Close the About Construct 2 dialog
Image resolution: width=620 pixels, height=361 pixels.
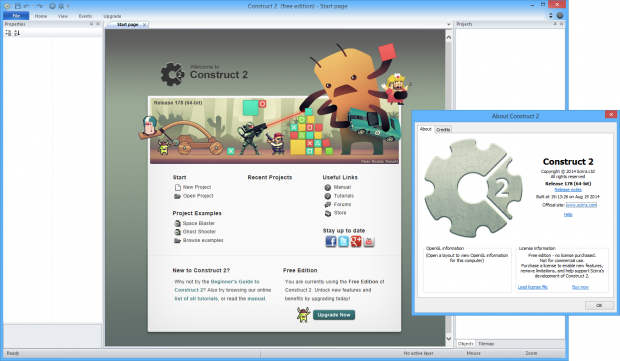point(611,115)
